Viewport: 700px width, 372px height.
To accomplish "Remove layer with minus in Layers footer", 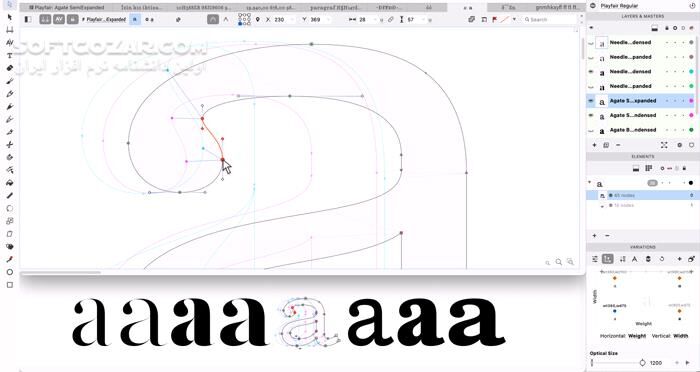I will point(618,145).
